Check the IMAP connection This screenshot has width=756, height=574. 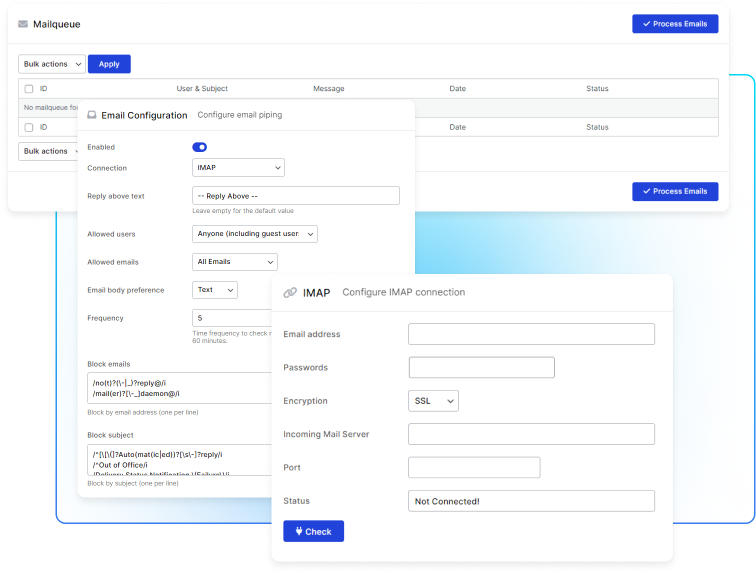[x=313, y=531]
